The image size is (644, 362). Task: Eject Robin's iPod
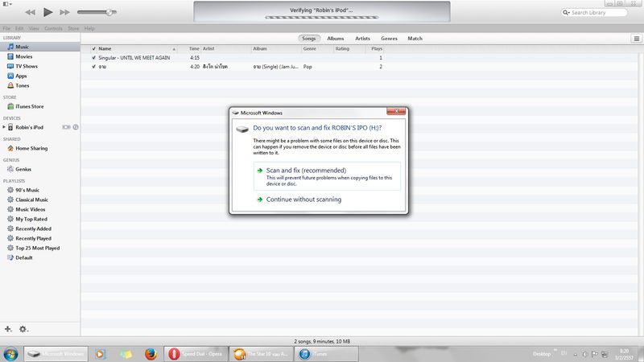(x=76, y=127)
